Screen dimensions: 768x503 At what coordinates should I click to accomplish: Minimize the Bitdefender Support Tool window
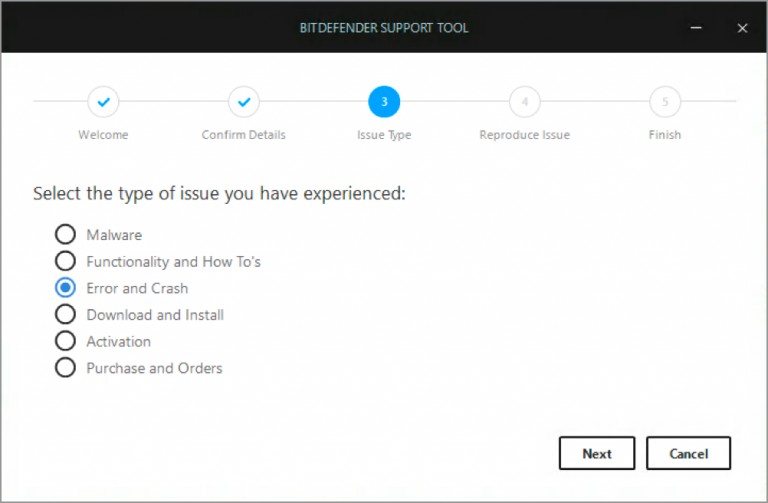click(x=696, y=28)
